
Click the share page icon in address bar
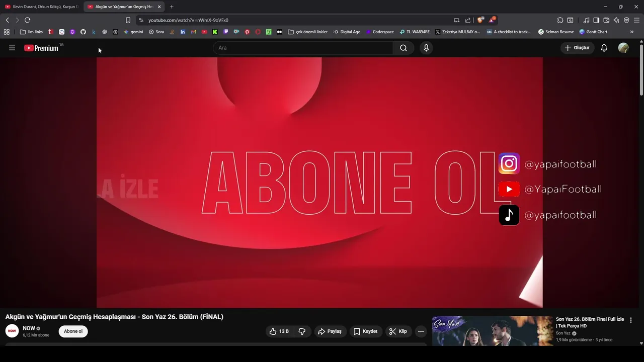pos(468,20)
